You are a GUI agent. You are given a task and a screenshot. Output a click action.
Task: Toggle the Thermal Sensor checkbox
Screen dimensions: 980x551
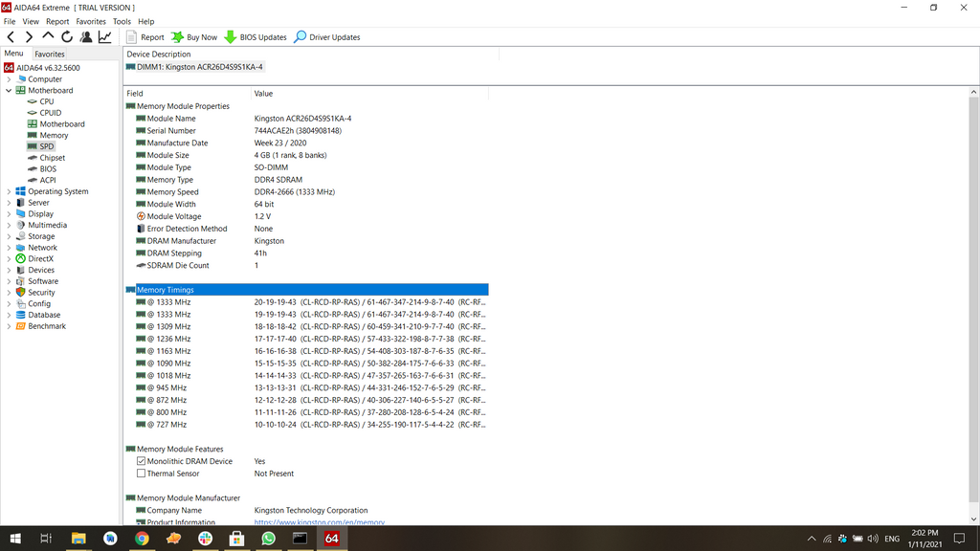(x=142, y=474)
